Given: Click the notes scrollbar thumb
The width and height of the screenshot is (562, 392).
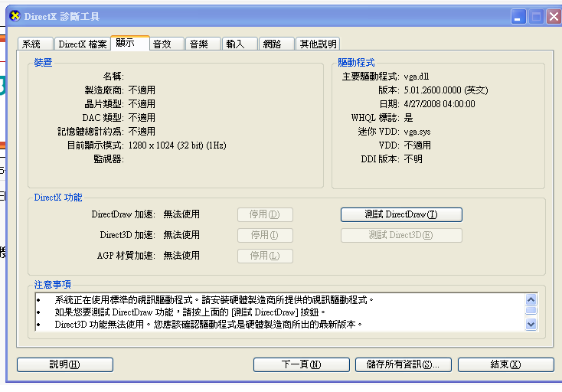Looking at the screenshot, I should click(531, 311).
